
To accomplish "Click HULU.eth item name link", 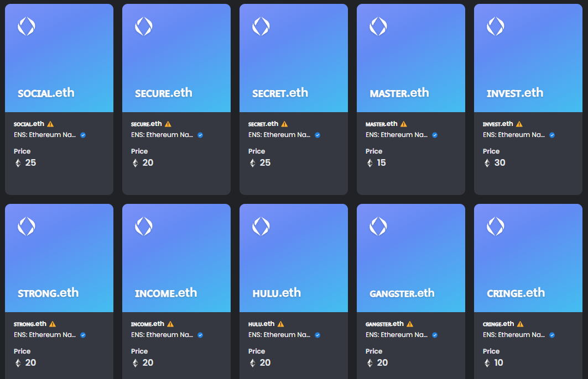I will 262,324.
